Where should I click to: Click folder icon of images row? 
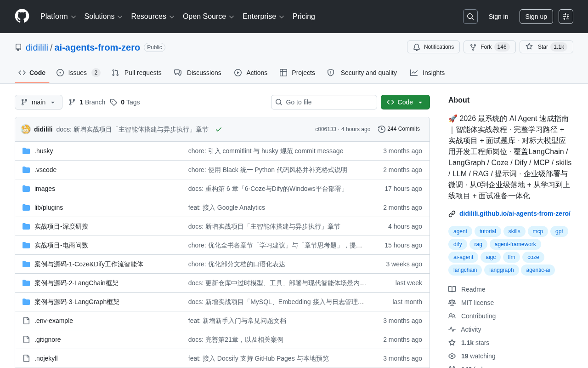pyautogui.click(x=26, y=189)
